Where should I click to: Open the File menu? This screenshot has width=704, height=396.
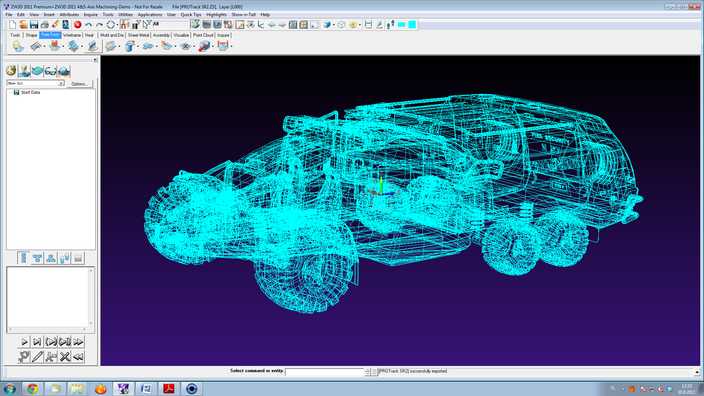pos(9,15)
